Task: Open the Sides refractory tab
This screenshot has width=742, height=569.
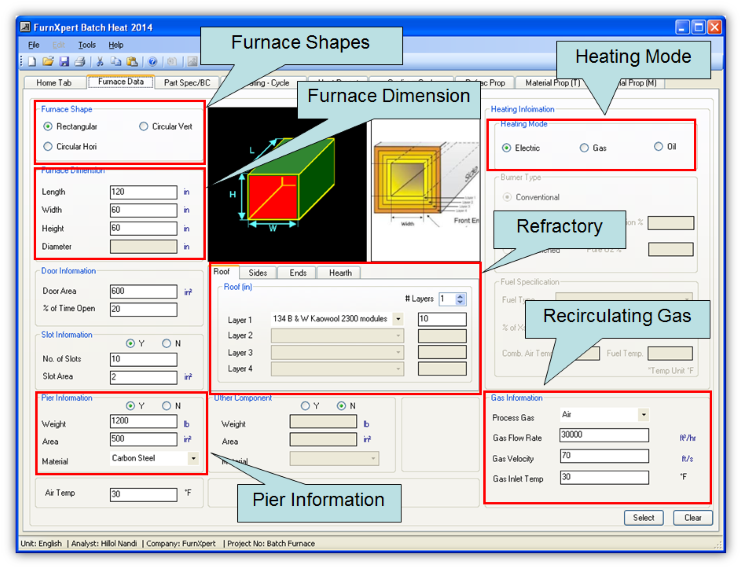Action: (x=257, y=273)
